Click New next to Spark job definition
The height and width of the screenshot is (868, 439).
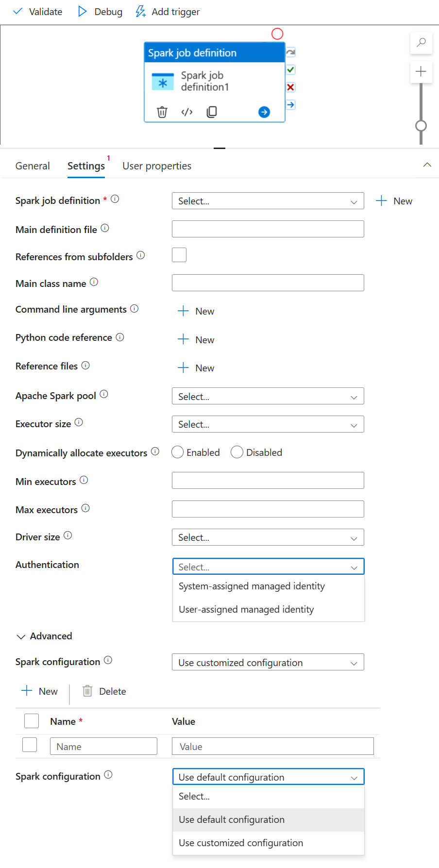click(x=394, y=200)
